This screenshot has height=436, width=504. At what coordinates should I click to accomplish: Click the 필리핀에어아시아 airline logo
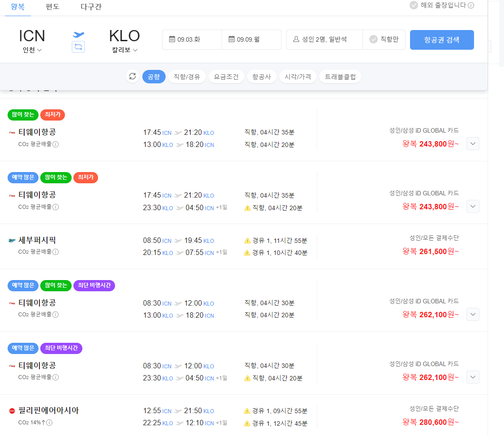[x=13, y=410]
